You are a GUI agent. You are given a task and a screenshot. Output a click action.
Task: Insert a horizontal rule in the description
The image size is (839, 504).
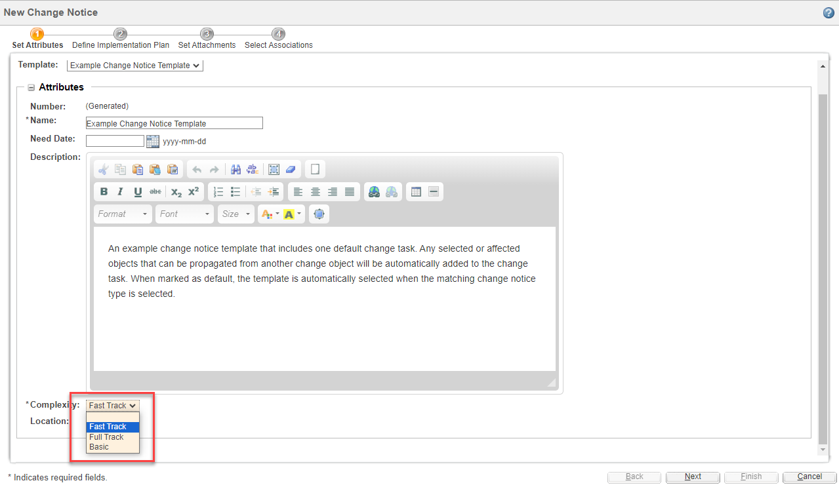(433, 191)
